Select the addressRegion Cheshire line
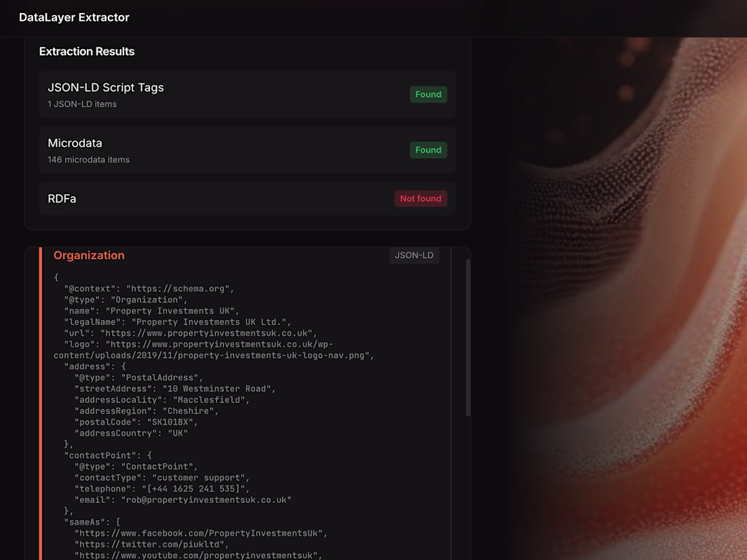The height and width of the screenshot is (560, 747). [146, 411]
